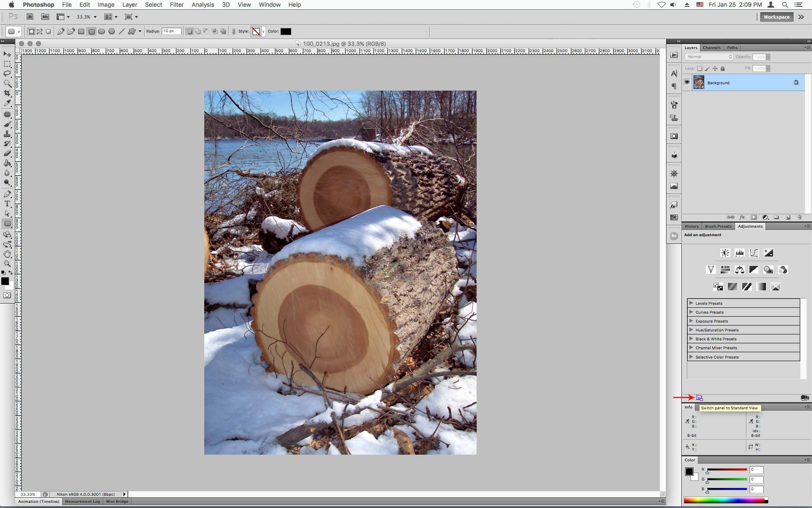Select the Custom Shape tool in options bar
Image resolution: width=812 pixels, height=508 pixels.
coord(132,31)
